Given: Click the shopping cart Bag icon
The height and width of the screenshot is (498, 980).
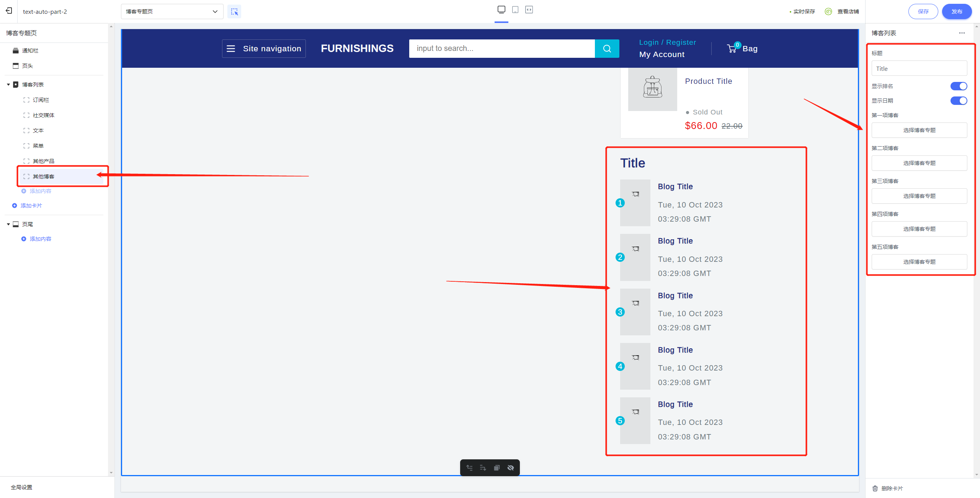Looking at the screenshot, I should pos(732,49).
